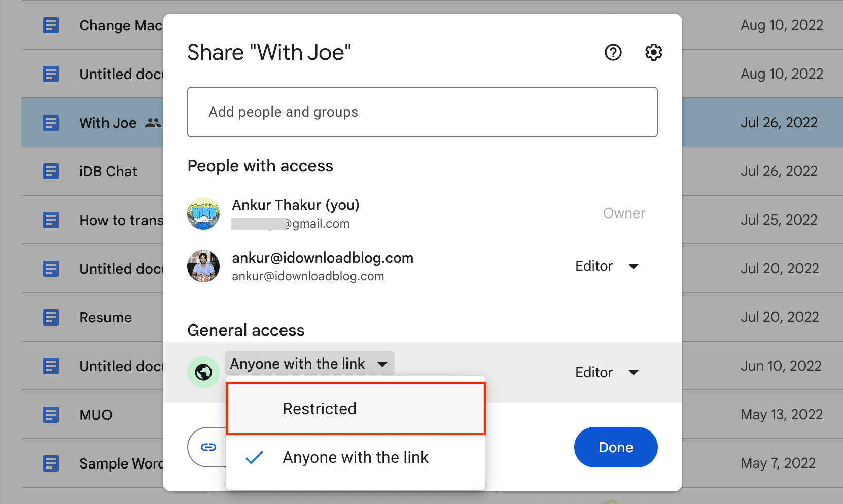843x504 pixels.
Task: Click the Jul 25, 2022 date
Action: pyautogui.click(x=779, y=220)
